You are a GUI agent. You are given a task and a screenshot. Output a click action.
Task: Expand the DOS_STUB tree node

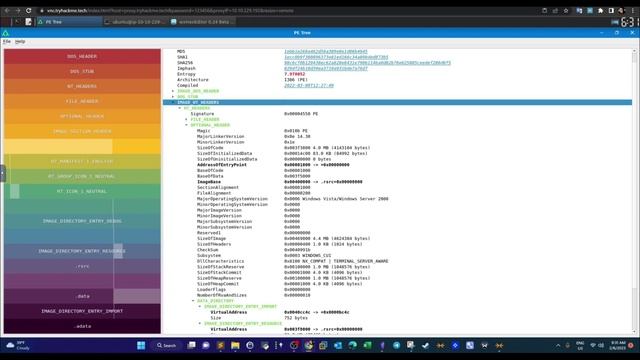[x=173, y=97]
